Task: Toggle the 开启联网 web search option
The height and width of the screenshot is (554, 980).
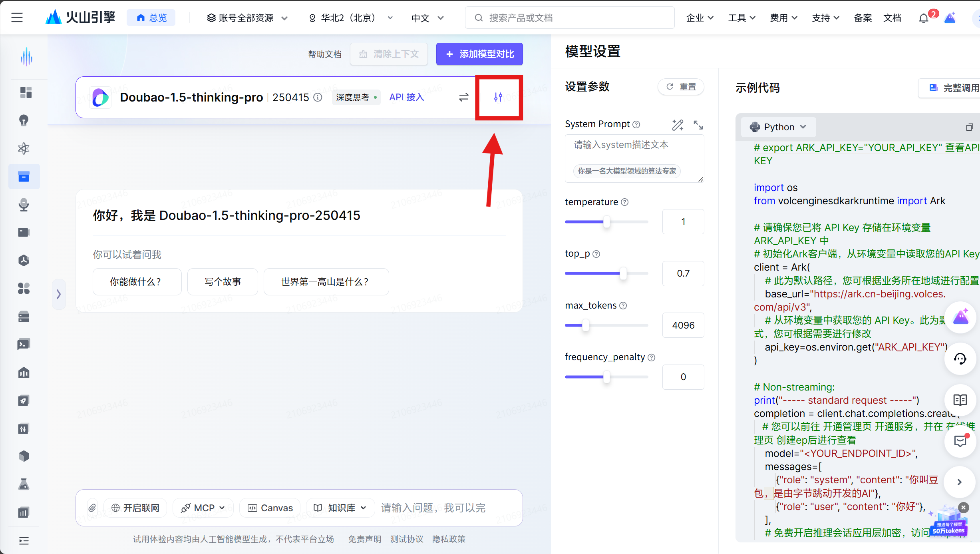Action: coord(135,508)
